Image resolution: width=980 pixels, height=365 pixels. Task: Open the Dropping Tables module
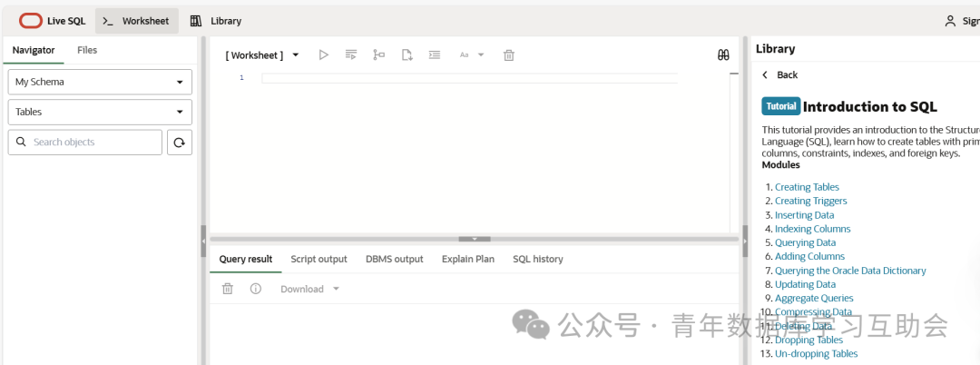(808, 340)
